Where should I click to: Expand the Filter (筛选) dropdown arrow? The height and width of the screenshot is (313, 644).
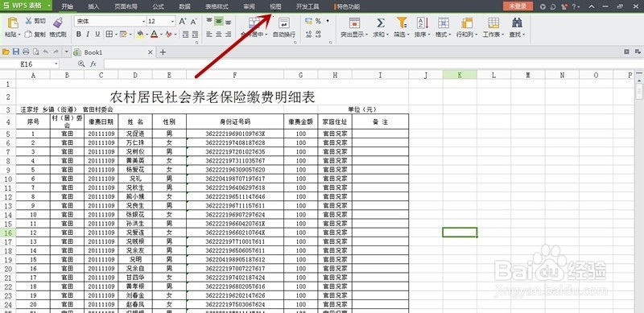pos(408,35)
